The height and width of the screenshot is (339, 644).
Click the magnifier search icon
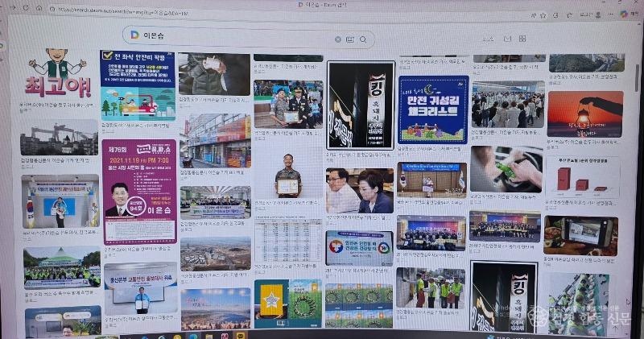(363, 39)
